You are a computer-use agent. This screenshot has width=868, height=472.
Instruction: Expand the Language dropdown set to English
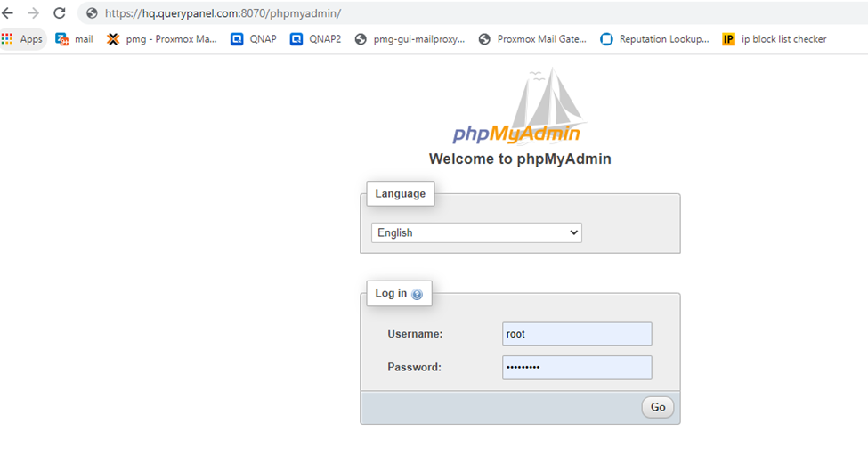[x=476, y=232]
